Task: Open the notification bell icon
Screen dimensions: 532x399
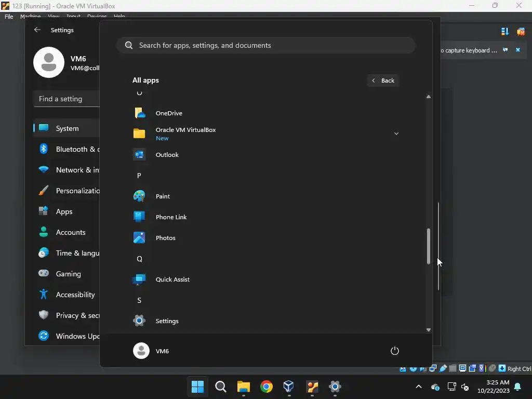Action: (518, 387)
